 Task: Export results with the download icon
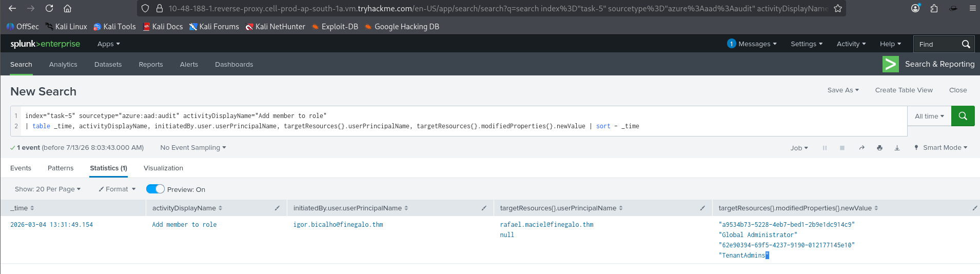(897, 148)
